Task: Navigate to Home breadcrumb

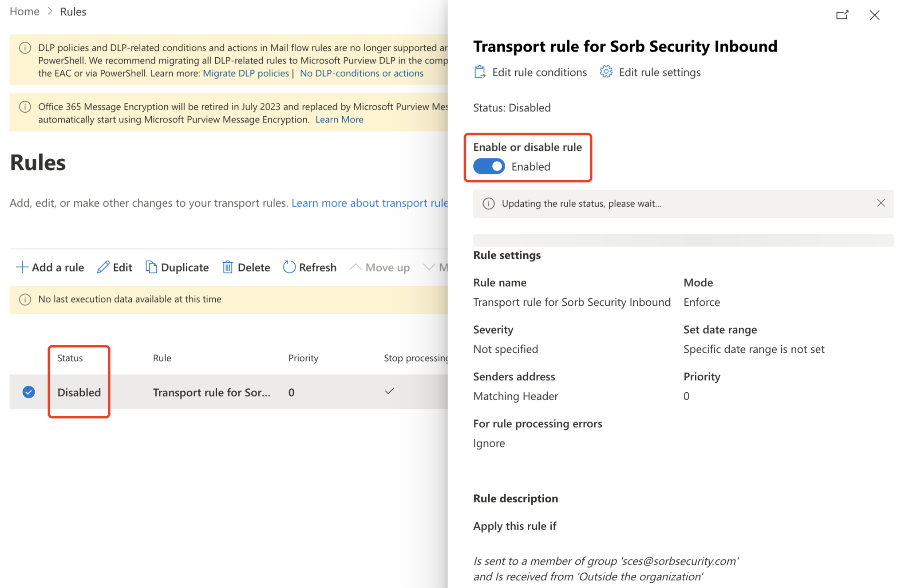Action: tap(24, 11)
